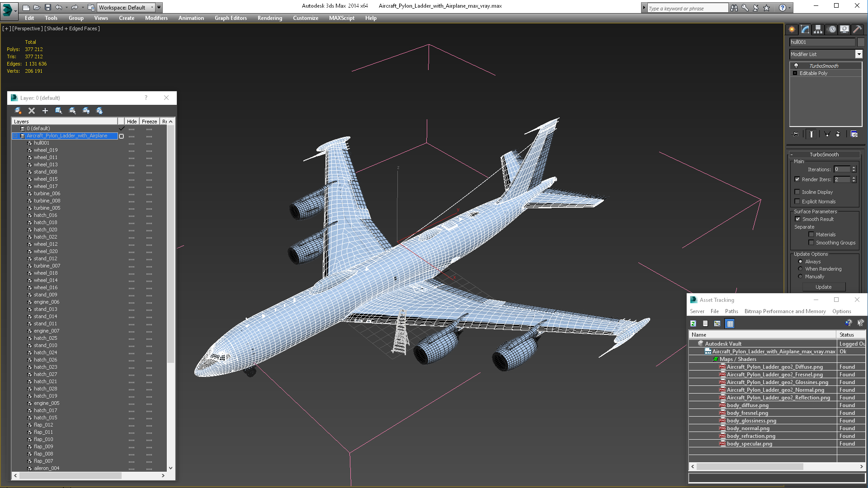
Task: Enable Separate by Materials checkbox
Action: point(811,235)
